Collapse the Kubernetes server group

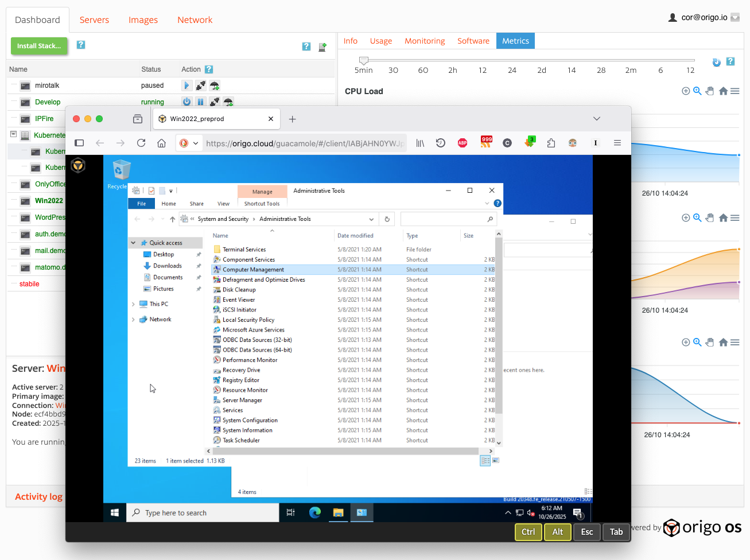click(13, 134)
